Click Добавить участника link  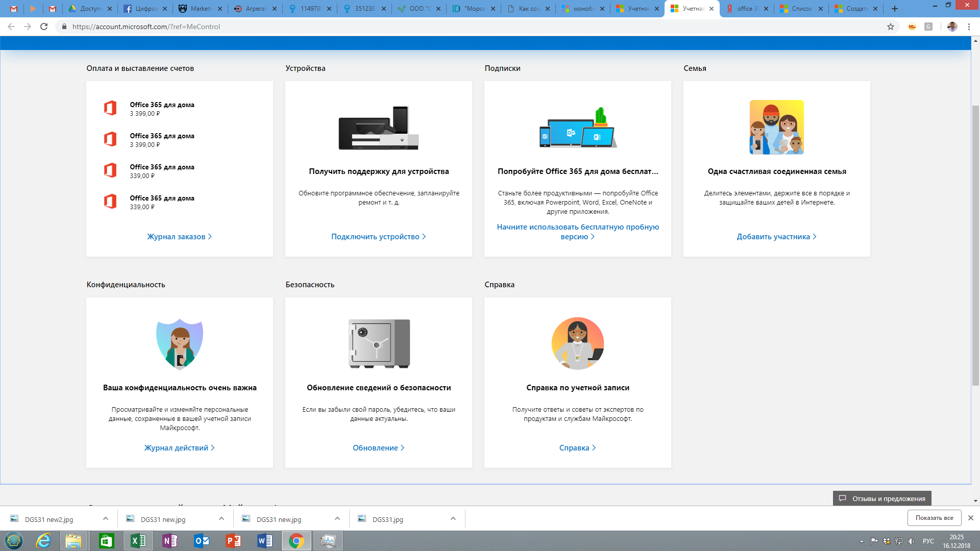pos(776,237)
